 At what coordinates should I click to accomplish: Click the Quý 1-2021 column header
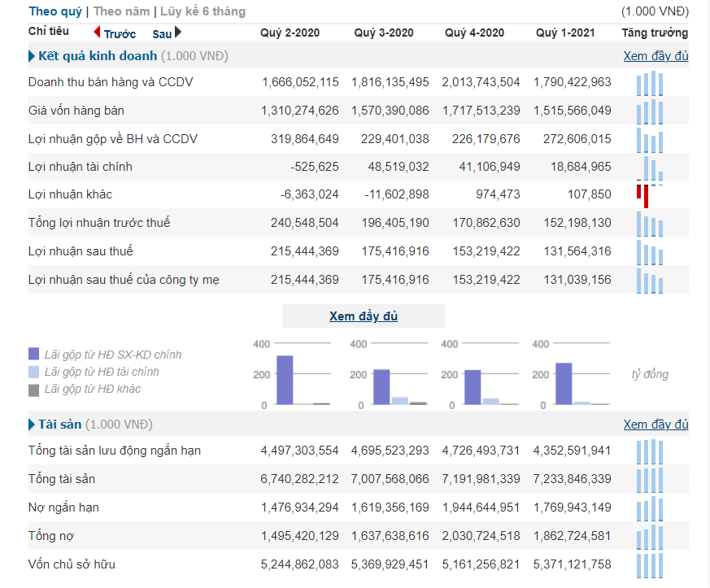pyautogui.click(x=565, y=33)
